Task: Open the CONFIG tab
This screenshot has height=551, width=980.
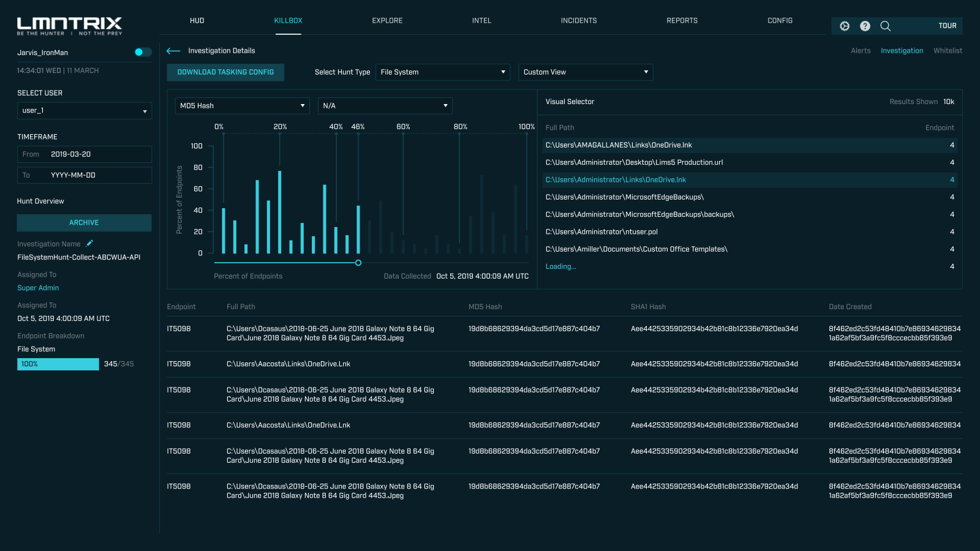Action: (780, 21)
